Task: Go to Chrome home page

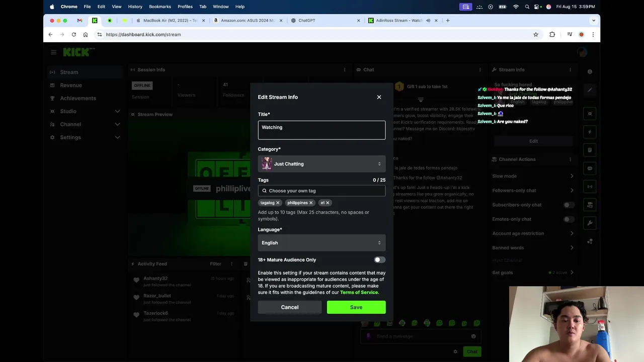Action: point(86,35)
